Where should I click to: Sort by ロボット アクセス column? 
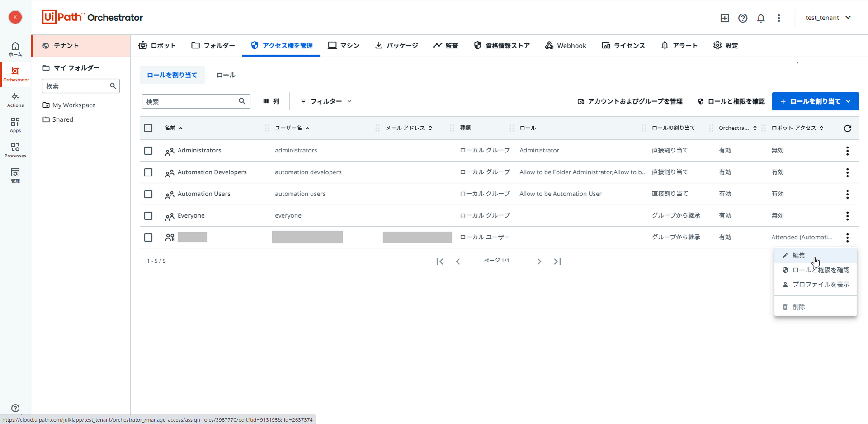797,128
